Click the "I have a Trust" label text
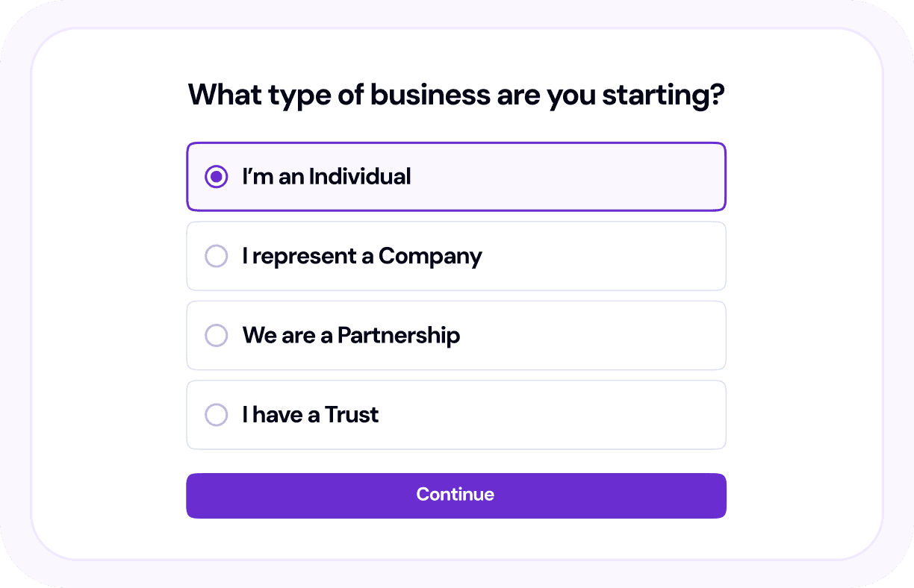The height and width of the screenshot is (588, 914). [x=311, y=415]
